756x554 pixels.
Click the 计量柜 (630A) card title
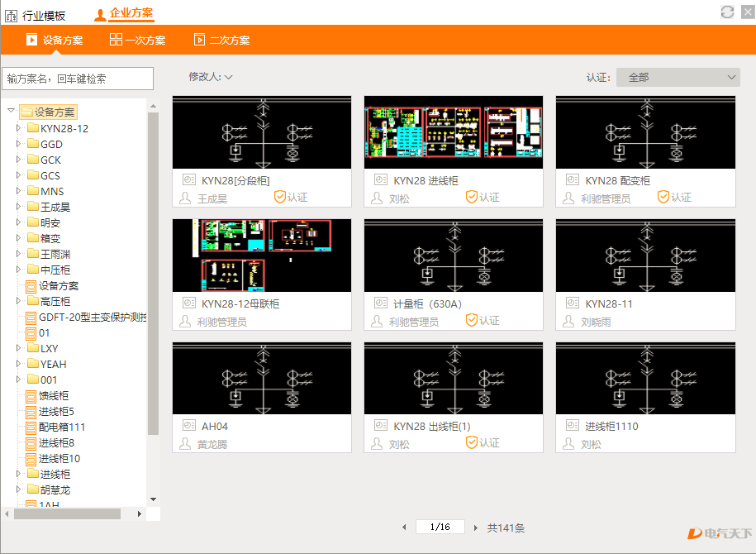(428, 303)
